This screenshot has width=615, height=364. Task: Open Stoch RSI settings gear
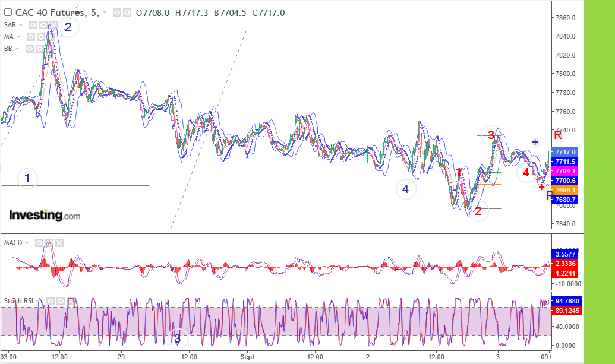coord(61,301)
